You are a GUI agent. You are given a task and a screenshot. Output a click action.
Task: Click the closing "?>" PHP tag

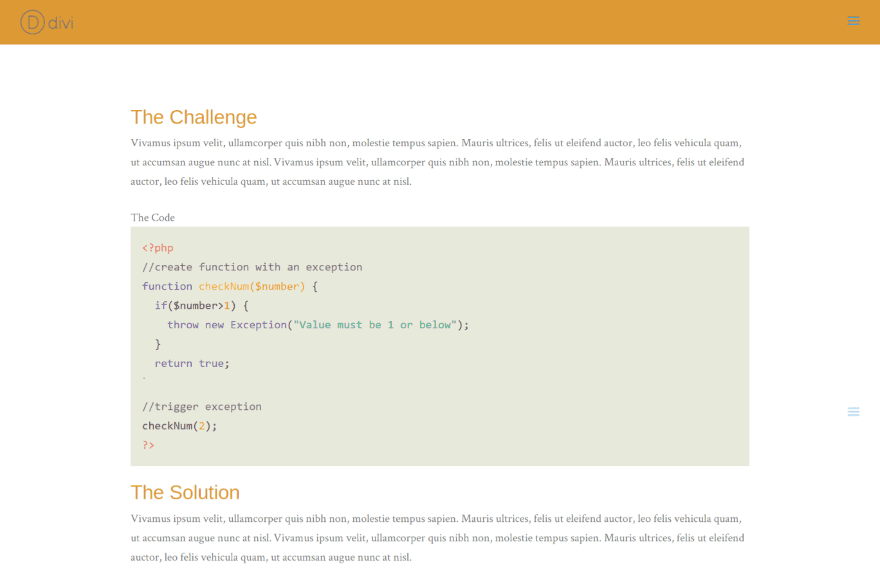[x=148, y=445]
